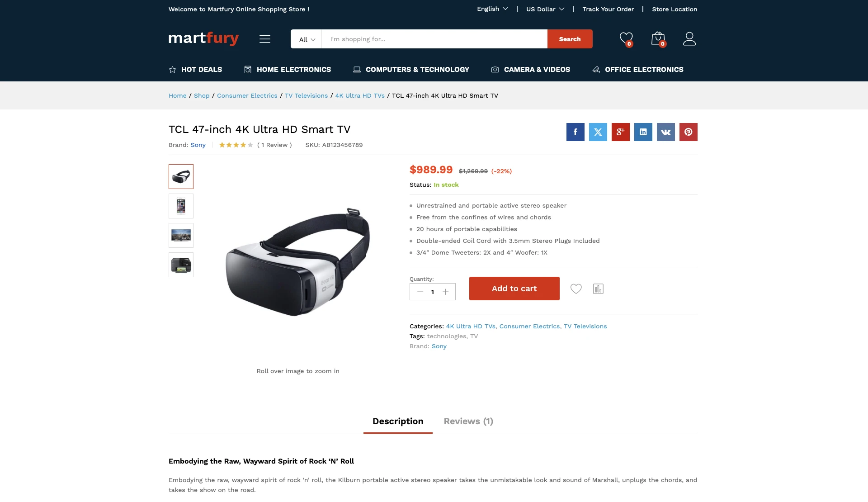Screen dimensions: 868x502
Task: Add product to compare list icon
Action: click(598, 289)
